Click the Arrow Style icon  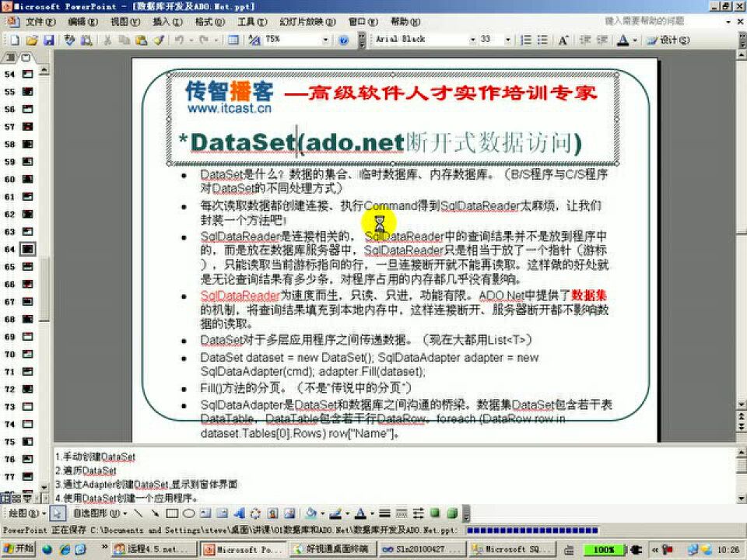pyautogui.click(x=419, y=513)
